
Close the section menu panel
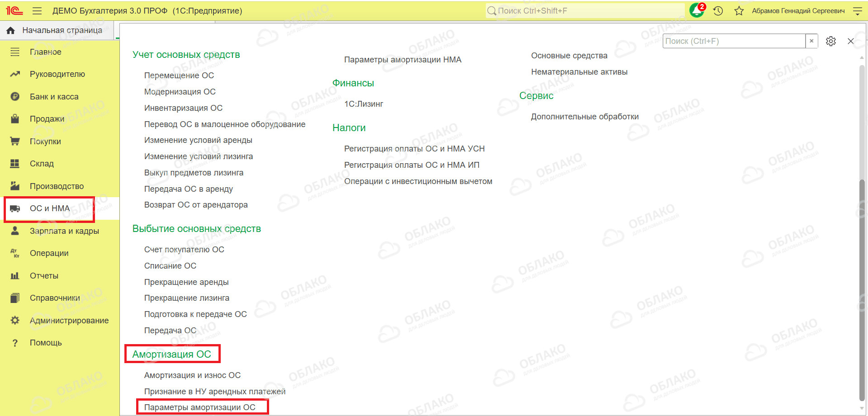[851, 41]
